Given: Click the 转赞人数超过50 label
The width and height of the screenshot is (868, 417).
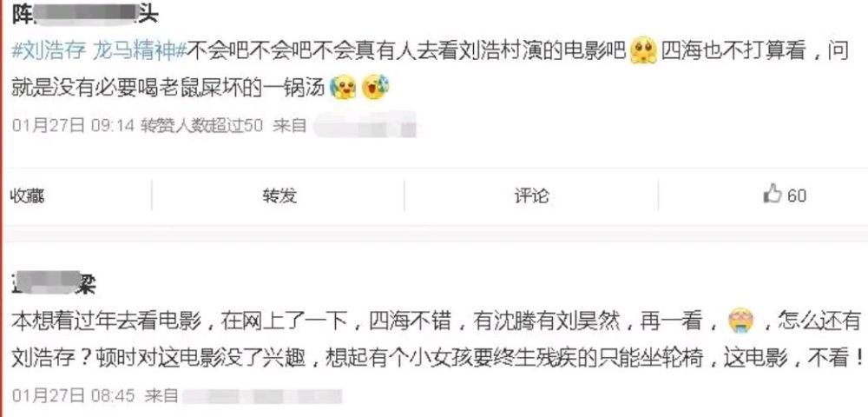Looking at the screenshot, I should tap(201, 125).
